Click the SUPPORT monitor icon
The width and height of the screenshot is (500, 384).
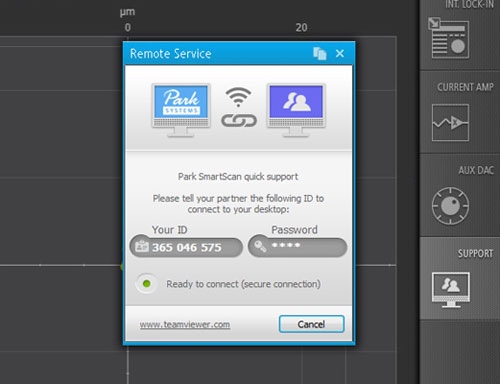point(451,290)
